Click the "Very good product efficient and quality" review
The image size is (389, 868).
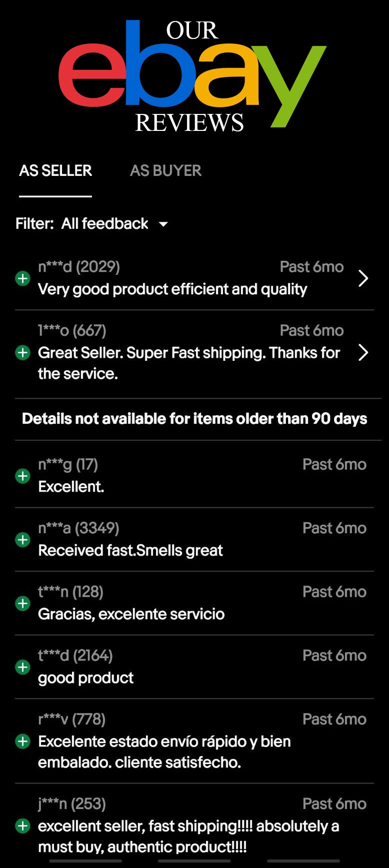point(172,289)
